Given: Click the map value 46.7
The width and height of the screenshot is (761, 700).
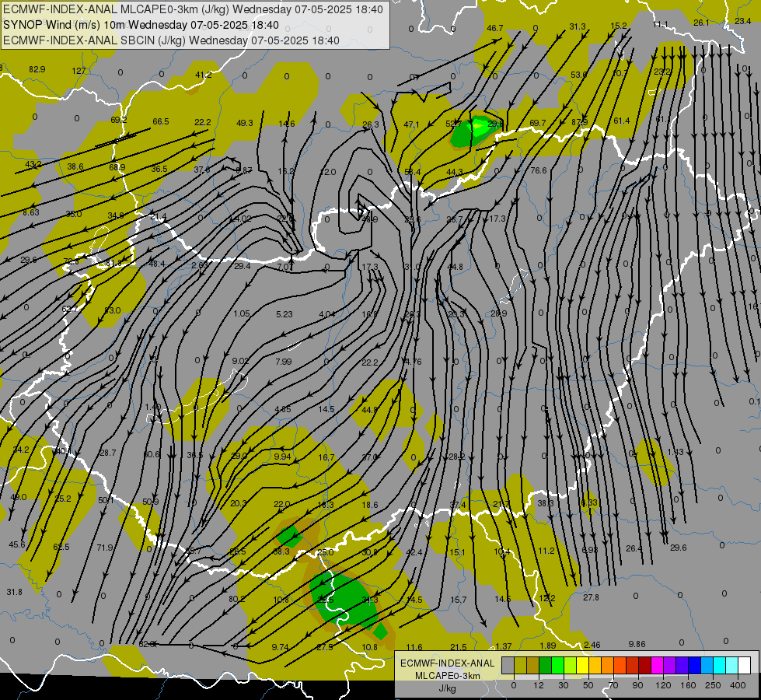Looking at the screenshot, I should (x=494, y=28).
